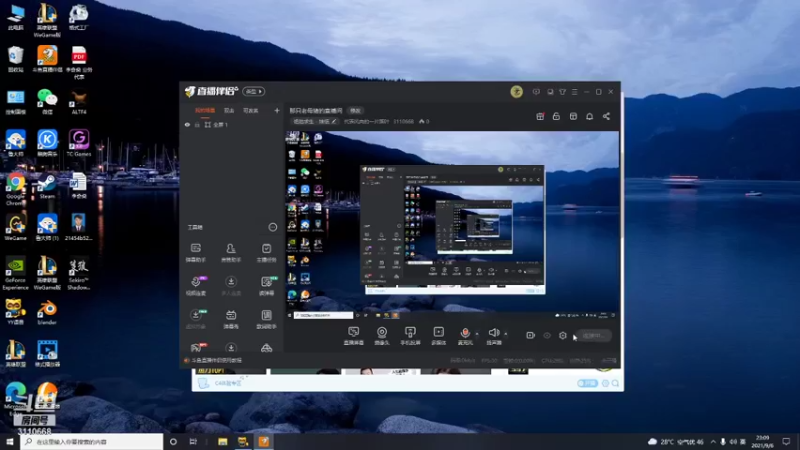800x450 pixels.
Task: Add a multimedia source
Action: click(438, 336)
